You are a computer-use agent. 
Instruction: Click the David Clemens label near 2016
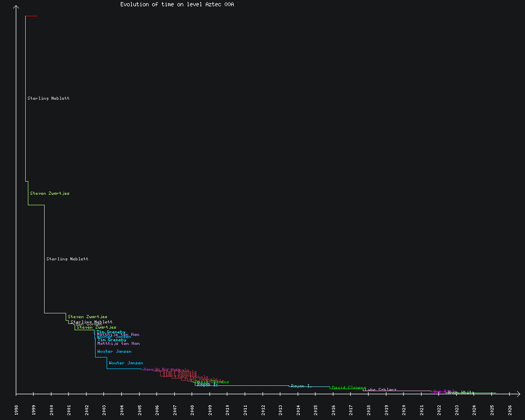tap(349, 387)
